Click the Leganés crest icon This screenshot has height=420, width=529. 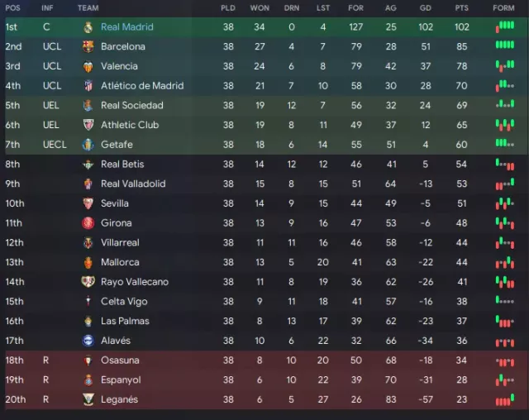(88, 399)
